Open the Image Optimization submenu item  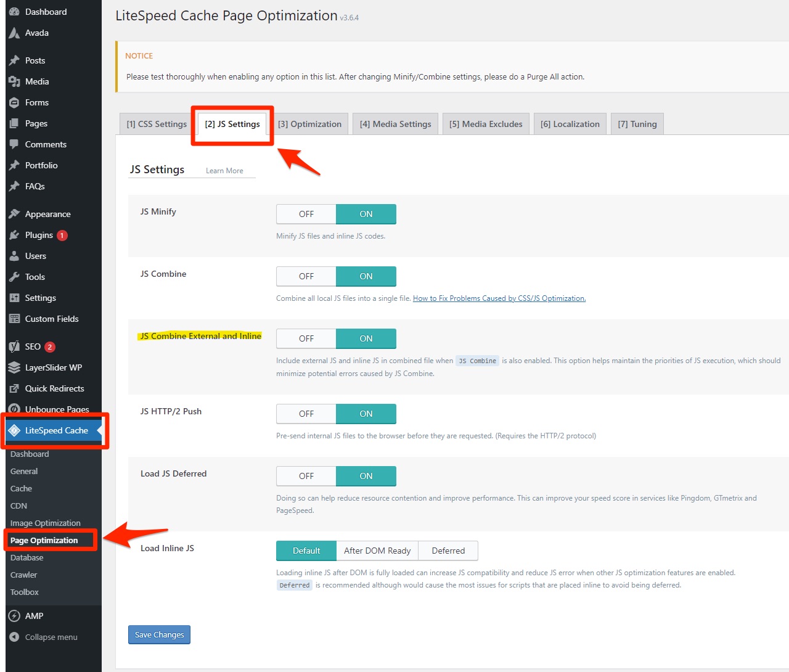(x=45, y=523)
